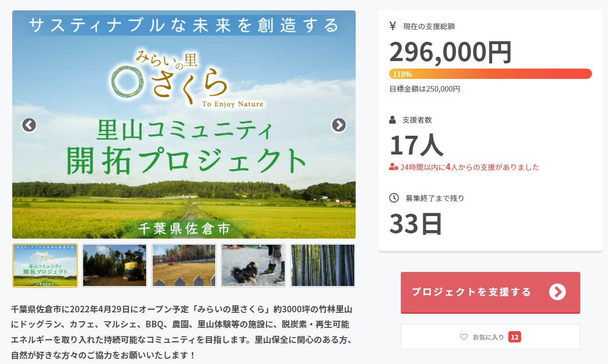
Task: Click the clock icon beside 募集終了まで残り
Action: point(394,198)
